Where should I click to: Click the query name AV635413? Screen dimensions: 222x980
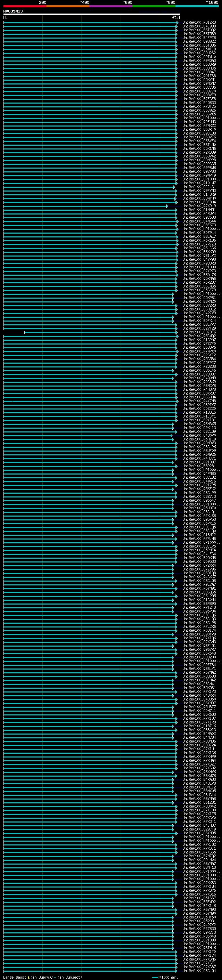click(x=13, y=11)
